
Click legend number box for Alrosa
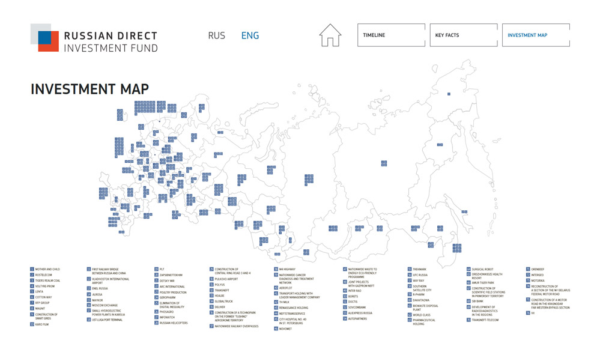tap(89, 294)
